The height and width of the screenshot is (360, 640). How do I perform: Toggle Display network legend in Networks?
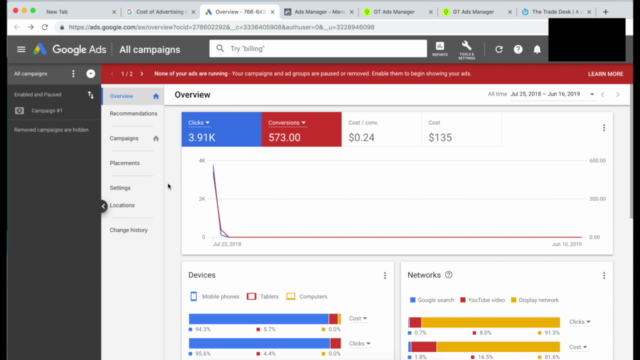coord(535,300)
